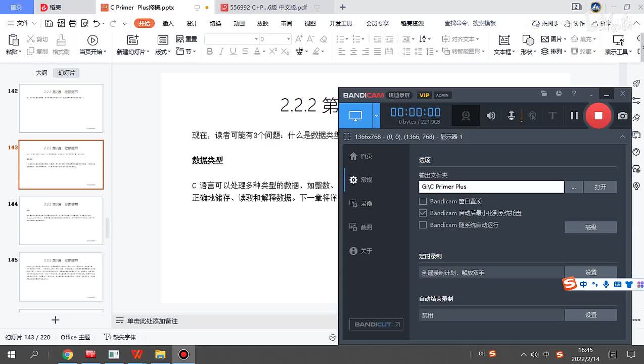
Task: Click the format painter (格式刷) icon
Action: [61, 40]
